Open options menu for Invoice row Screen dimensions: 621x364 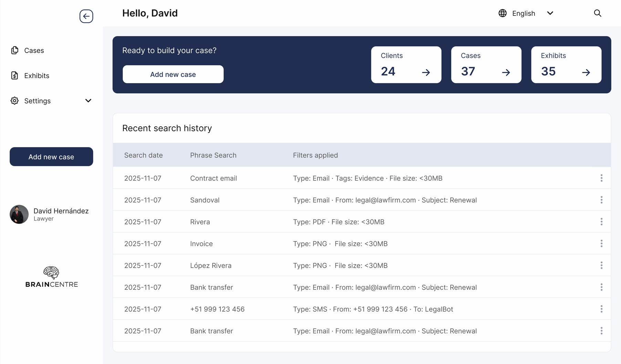[x=601, y=244]
